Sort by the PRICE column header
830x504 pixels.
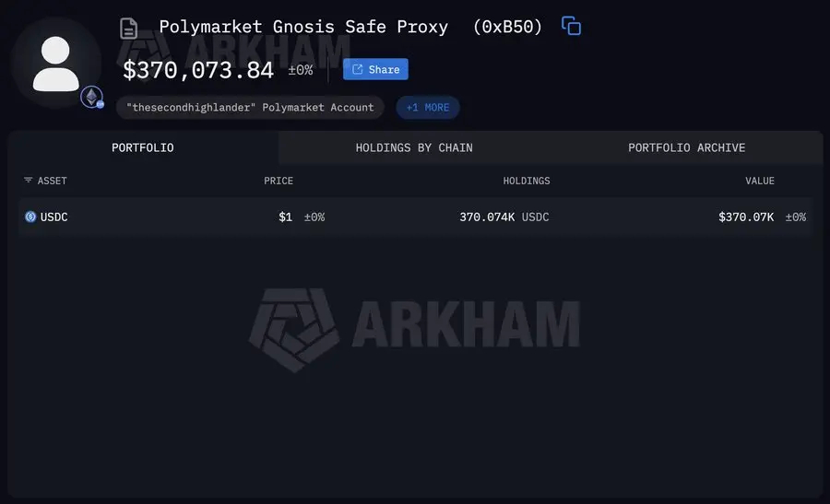click(279, 181)
